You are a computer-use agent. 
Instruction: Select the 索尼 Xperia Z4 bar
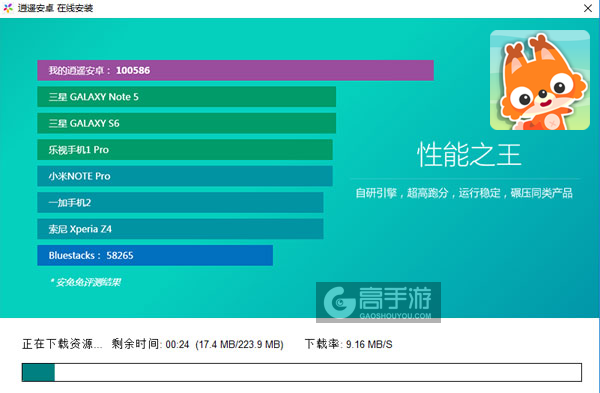[180, 229]
